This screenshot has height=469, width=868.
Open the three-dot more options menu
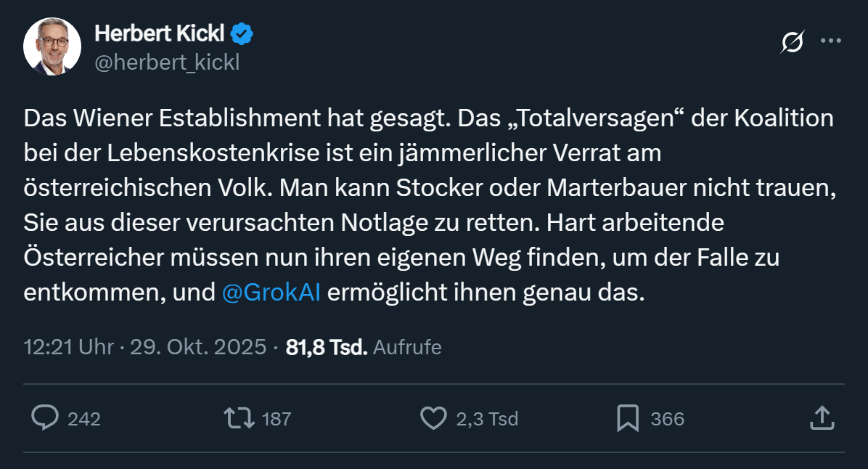(830, 41)
